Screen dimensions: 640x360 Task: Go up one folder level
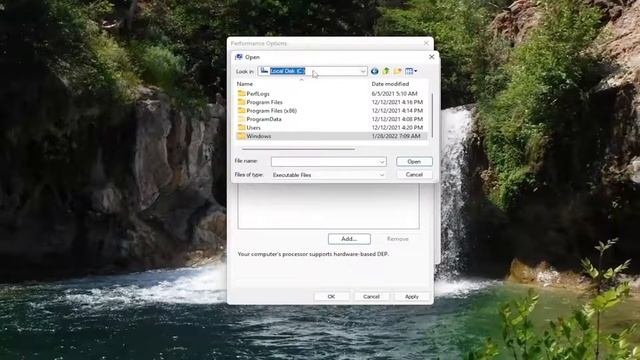point(386,71)
